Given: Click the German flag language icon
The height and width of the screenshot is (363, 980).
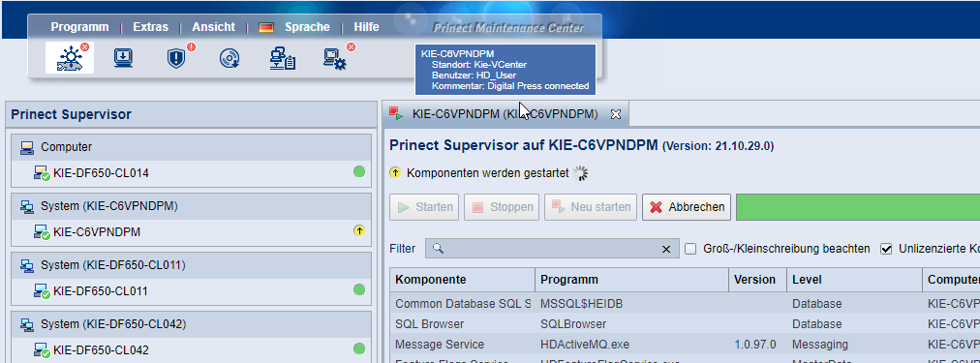Looking at the screenshot, I should click(x=266, y=27).
